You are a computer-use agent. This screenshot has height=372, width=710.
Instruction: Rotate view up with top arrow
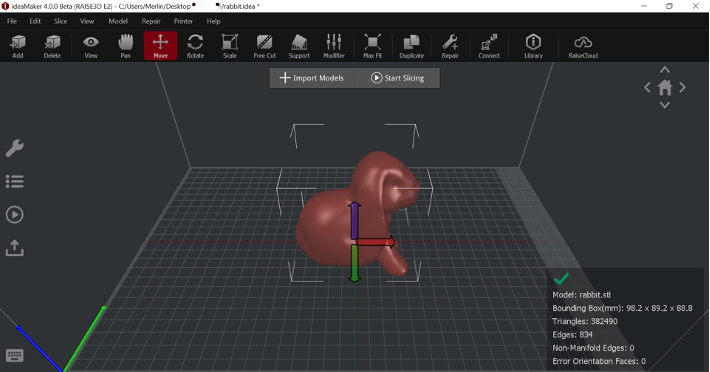click(x=665, y=70)
